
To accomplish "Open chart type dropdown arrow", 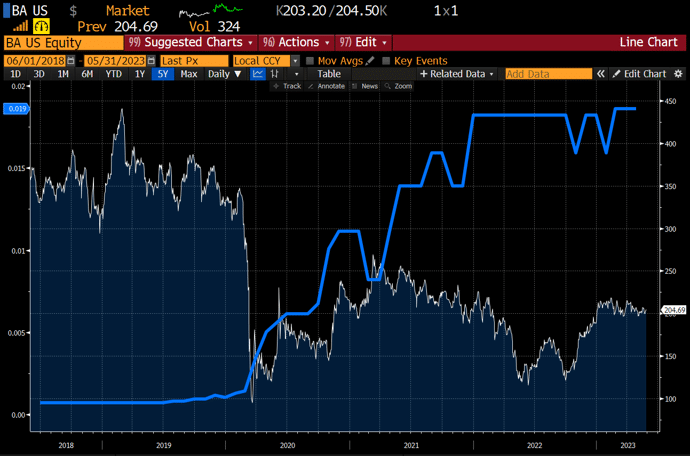I will point(296,74).
